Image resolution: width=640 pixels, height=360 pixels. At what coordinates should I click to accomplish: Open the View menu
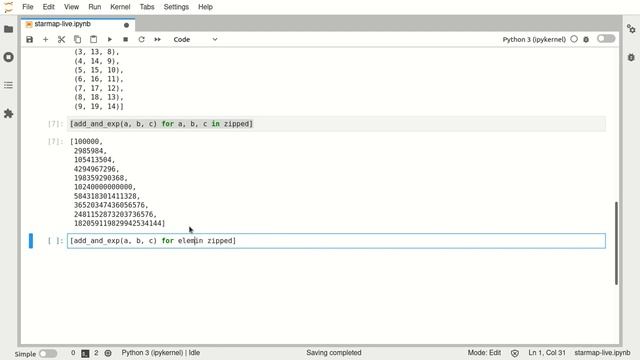(71, 7)
